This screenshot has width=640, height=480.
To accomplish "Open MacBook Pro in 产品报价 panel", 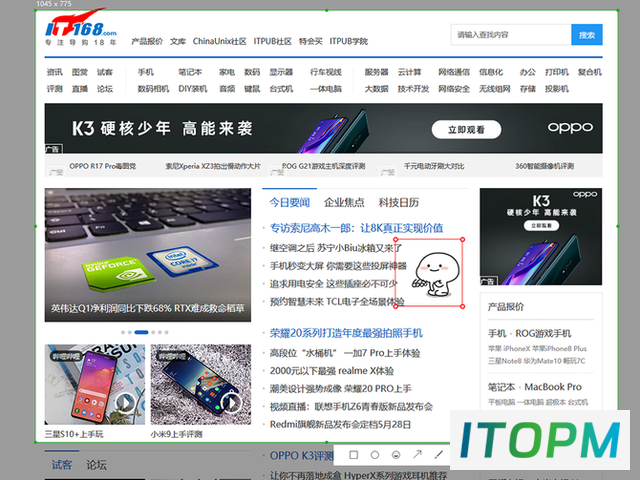I will coord(553,387).
